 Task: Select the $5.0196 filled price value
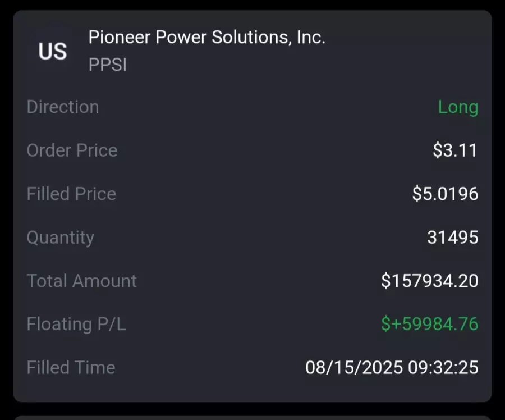pos(445,194)
